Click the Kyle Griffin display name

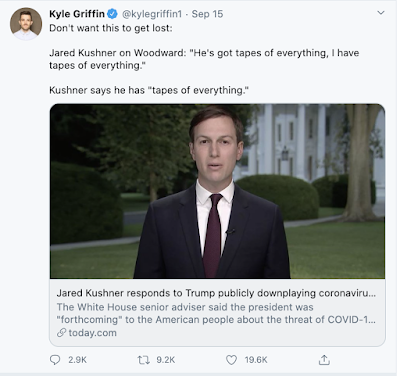[x=77, y=14]
